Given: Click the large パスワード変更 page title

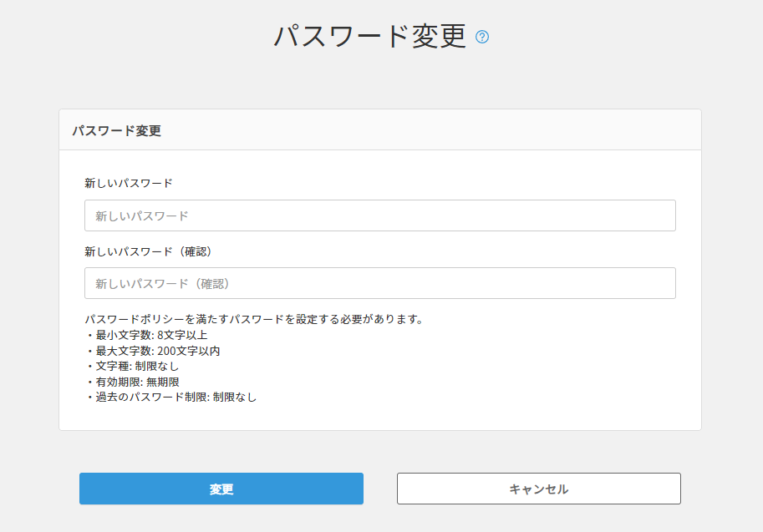Looking at the screenshot, I should coord(370,37).
